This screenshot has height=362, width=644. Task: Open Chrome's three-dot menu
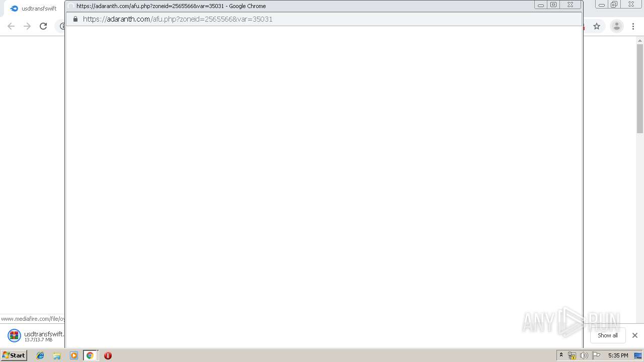633,26
